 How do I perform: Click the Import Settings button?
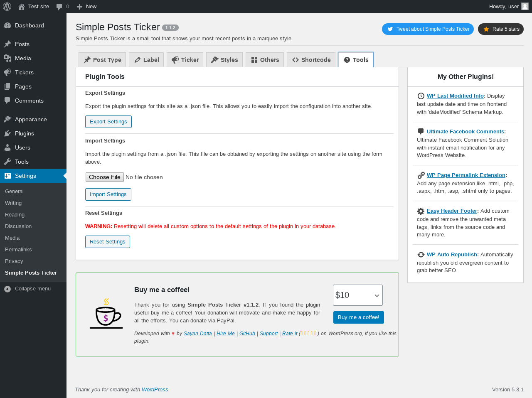108,194
